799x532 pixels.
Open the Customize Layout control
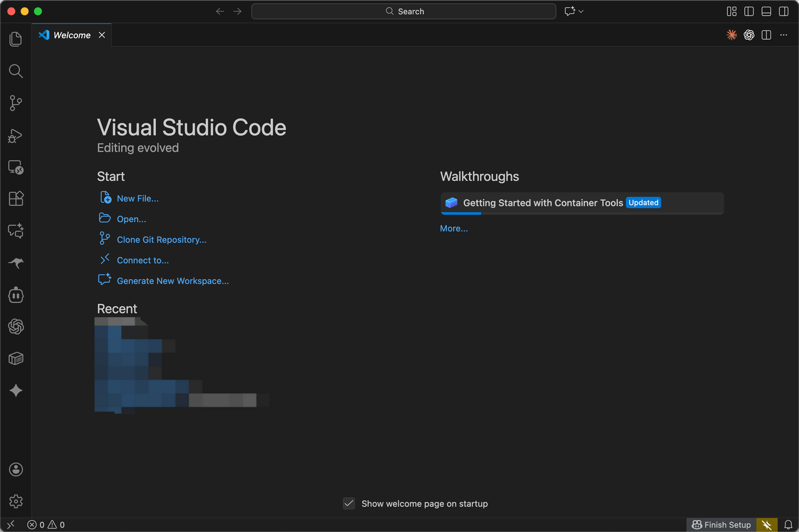point(732,11)
